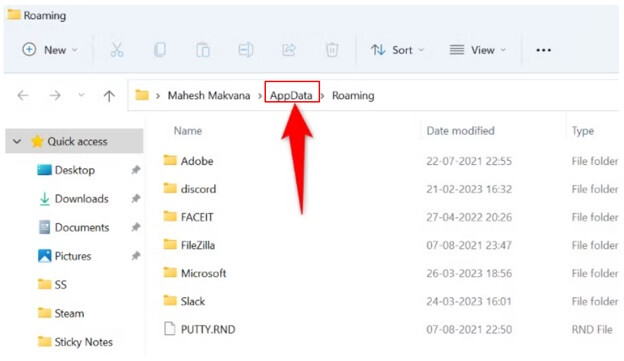Open Documents in Quick access

(82, 227)
